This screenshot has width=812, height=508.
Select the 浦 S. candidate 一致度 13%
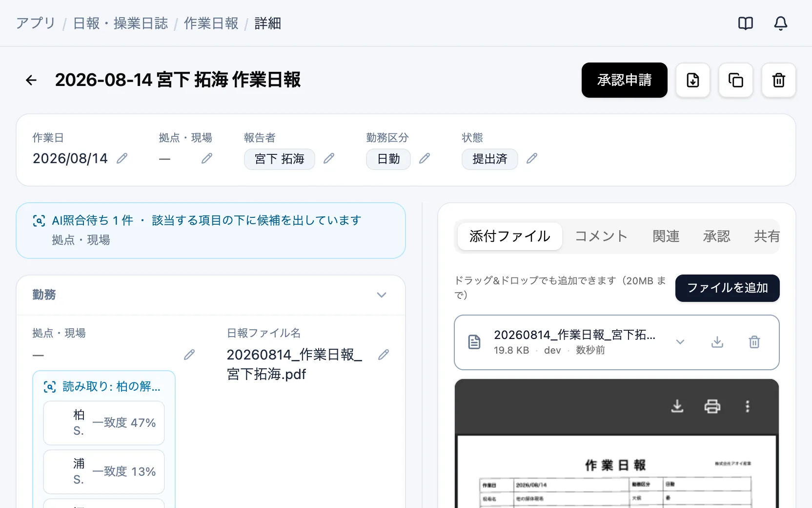(x=104, y=472)
